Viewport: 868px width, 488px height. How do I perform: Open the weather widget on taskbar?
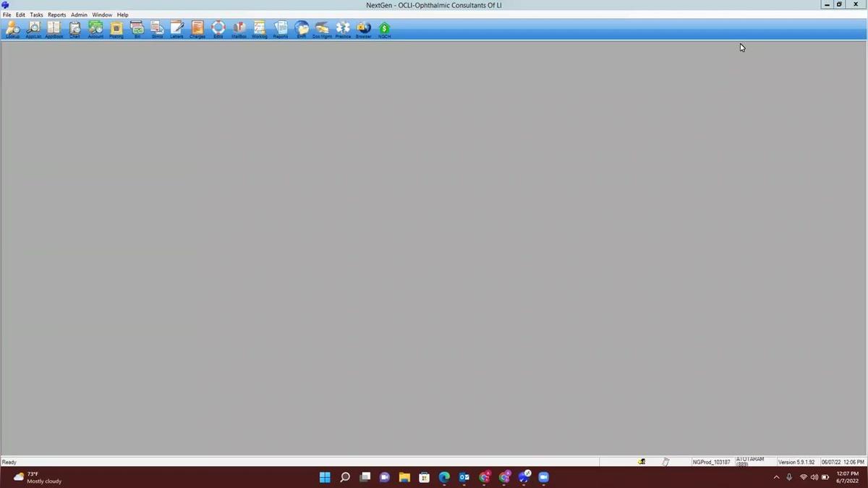coord(38,477)
